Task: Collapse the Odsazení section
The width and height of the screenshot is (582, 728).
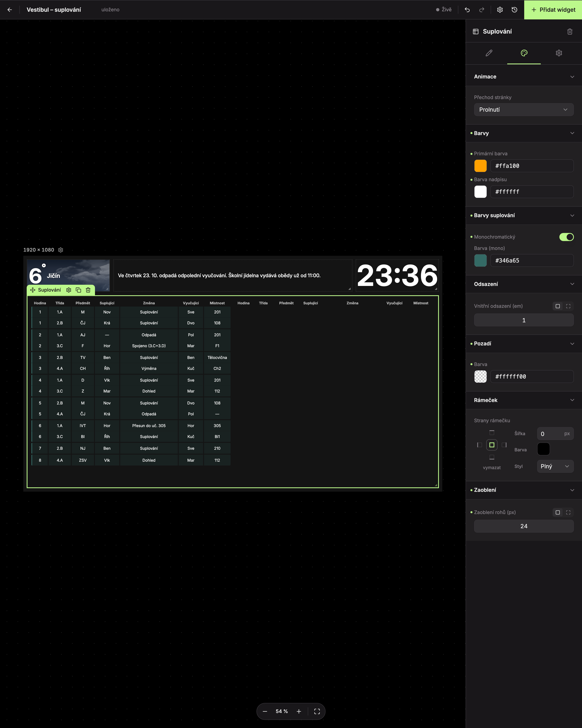Action: [524, 284]
